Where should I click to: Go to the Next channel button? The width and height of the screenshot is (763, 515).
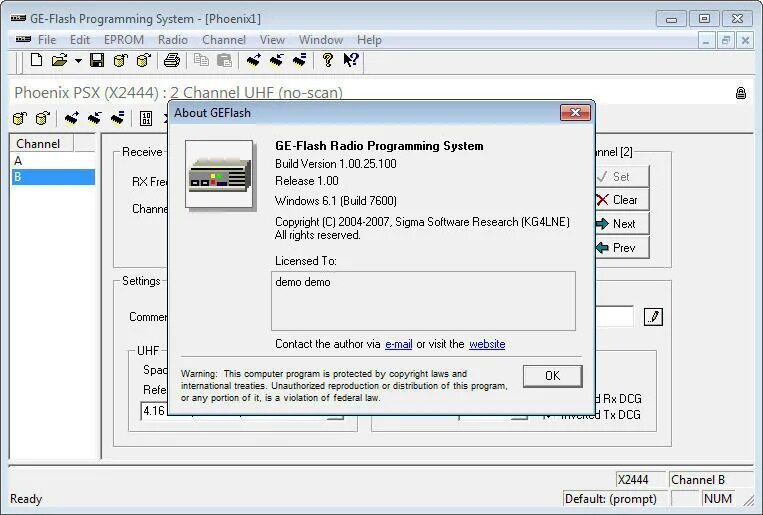[x=622, y=224]
